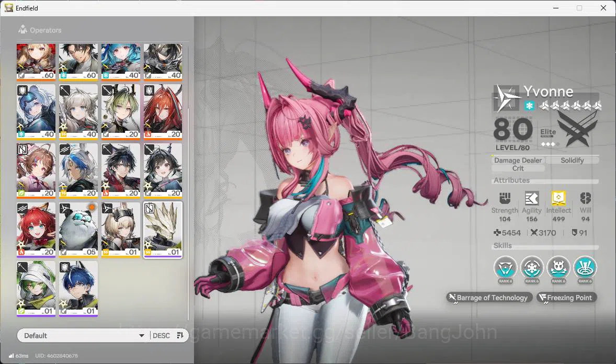The width and height of the screenshot is (616, 364).
Task: Open the triangle-shaped first skill icon
Action: (x=505, y=268)
